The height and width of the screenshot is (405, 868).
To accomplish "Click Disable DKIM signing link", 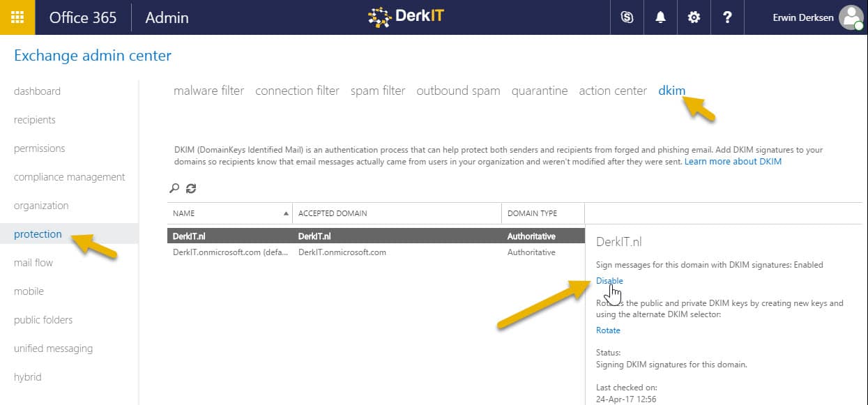I will 609,281.
